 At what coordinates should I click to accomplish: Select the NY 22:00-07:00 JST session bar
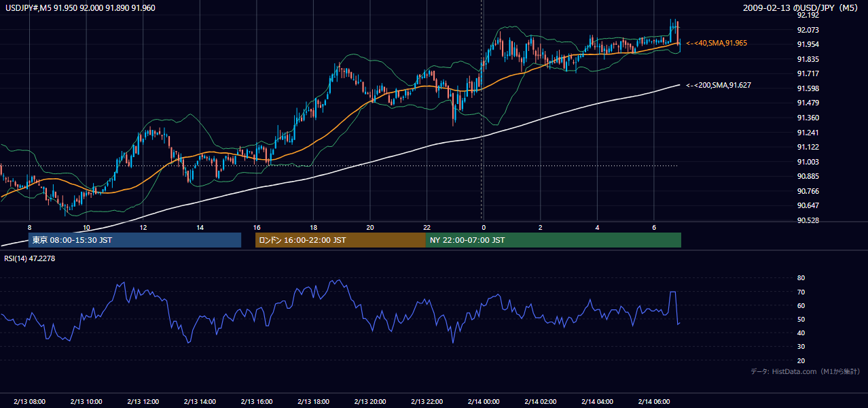[554, 240]
